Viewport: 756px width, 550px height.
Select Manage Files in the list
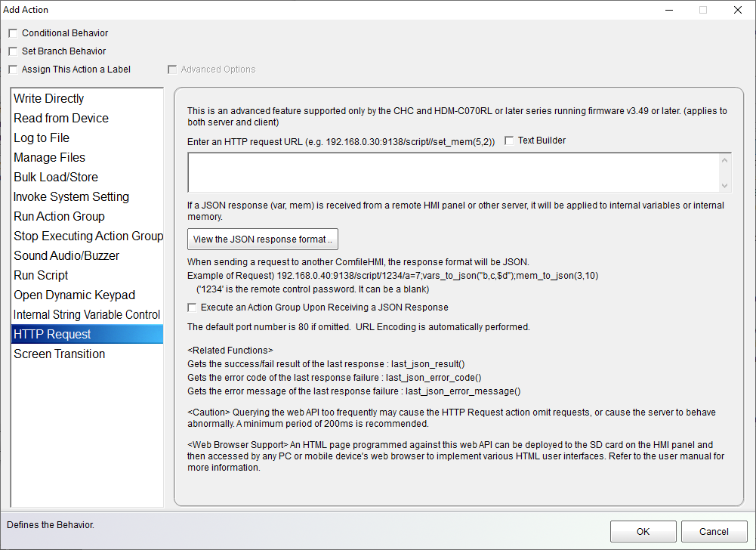[x=50, y=158]
